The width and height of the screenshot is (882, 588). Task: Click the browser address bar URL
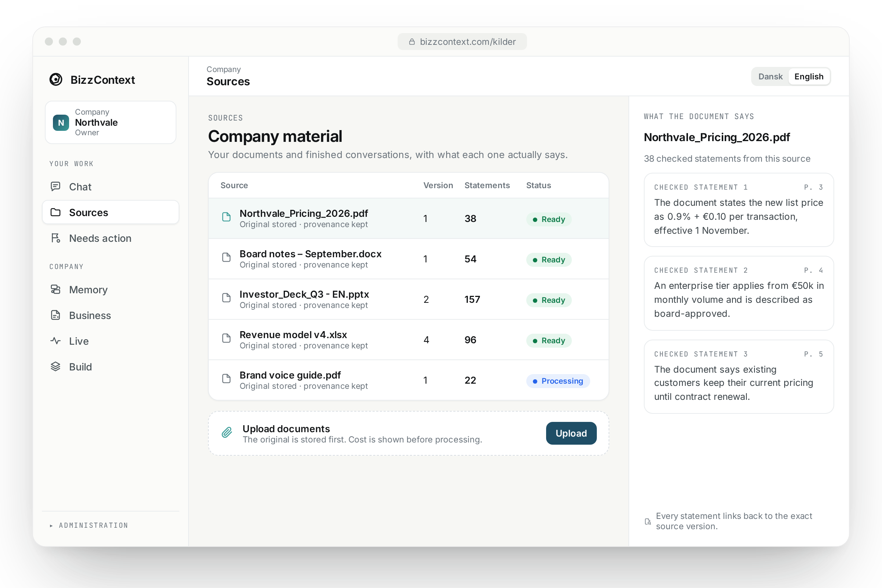(x=462, y=42)
